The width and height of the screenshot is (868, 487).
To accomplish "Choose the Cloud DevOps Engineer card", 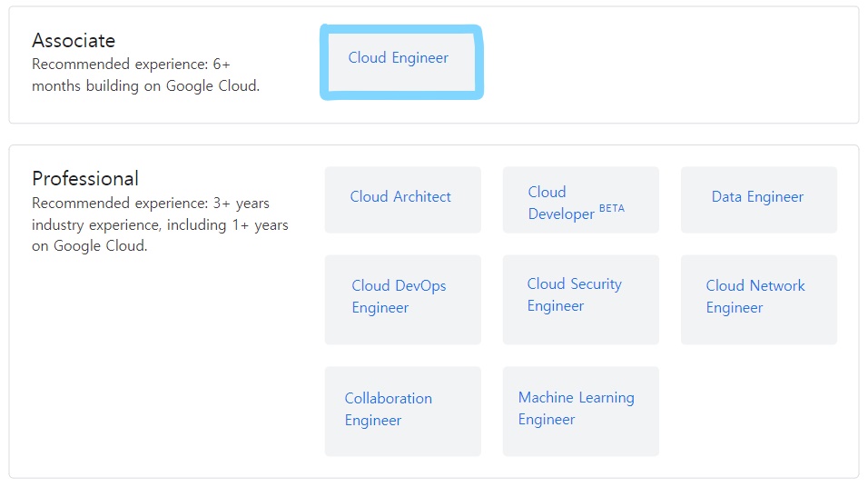I will (402, 299).
